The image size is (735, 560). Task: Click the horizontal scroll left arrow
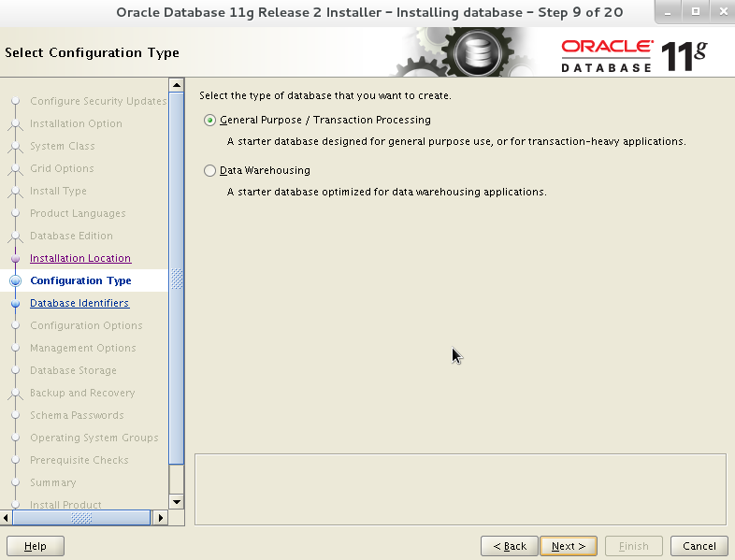point(6,518)
